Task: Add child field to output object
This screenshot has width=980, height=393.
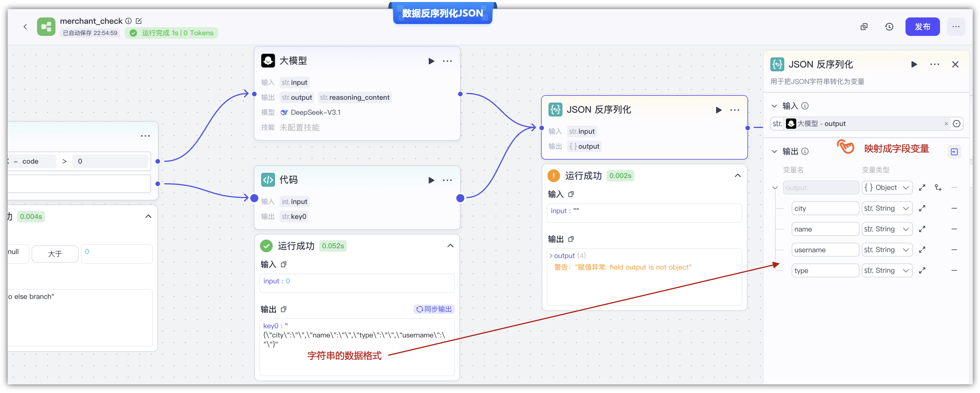Action: point(938,188)
